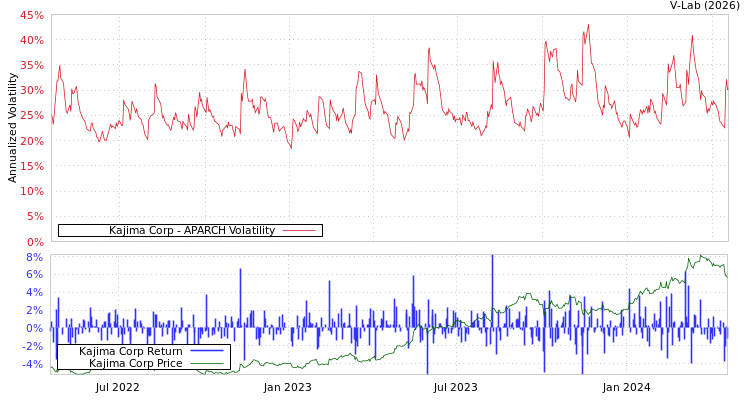Image resolution: width=750 pixels, height=400 pixels.
Task: Click the 15% tick label on volatility axis
Action: pyautogui.click(x=31, y=166)
